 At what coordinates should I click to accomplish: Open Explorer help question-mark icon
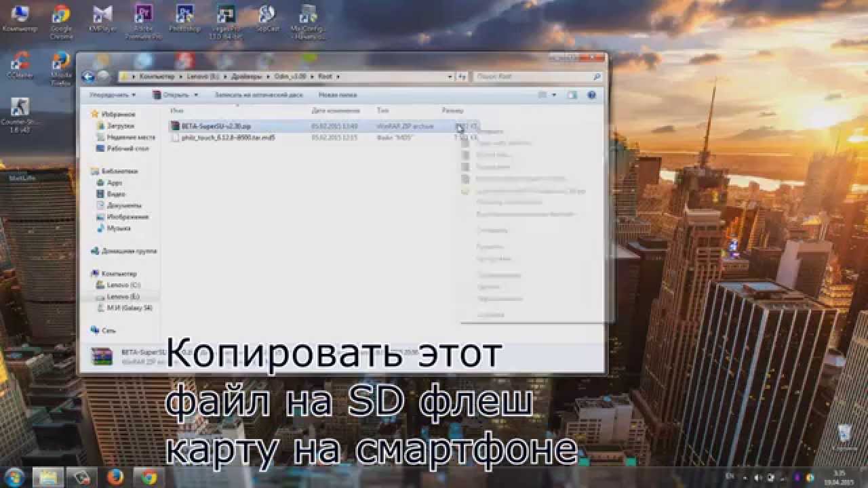point(591,96)
